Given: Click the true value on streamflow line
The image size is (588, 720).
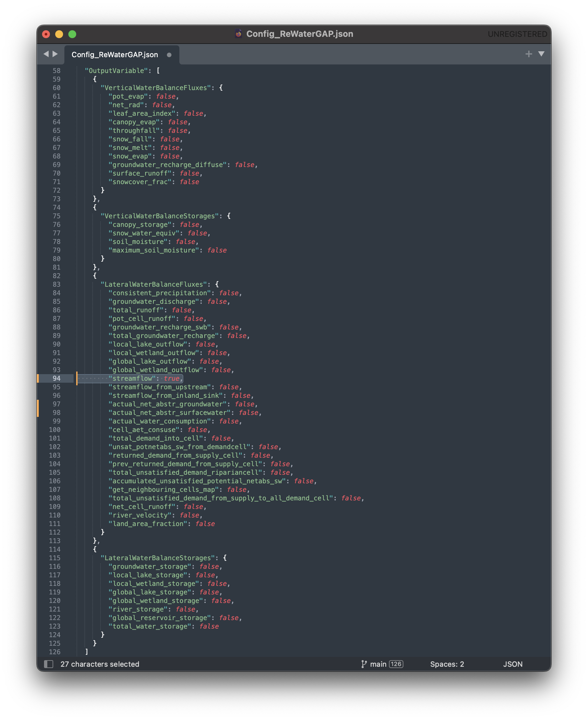Looking at the screenshot, I should click(171, 378).
